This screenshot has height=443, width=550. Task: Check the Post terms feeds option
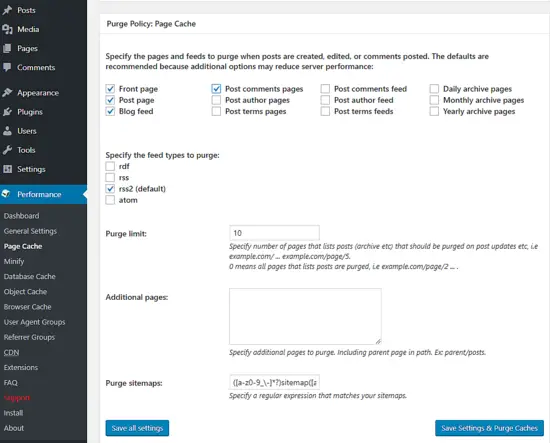coord(325,111)
